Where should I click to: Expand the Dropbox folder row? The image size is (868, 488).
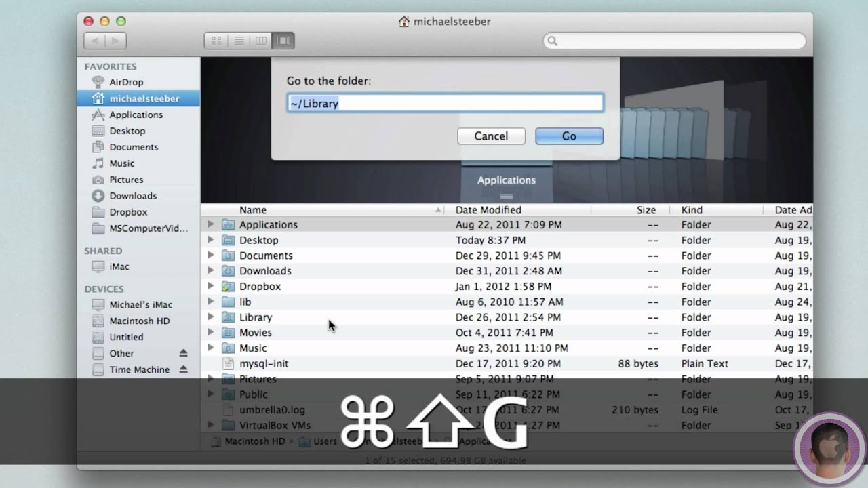pos(210,286)
